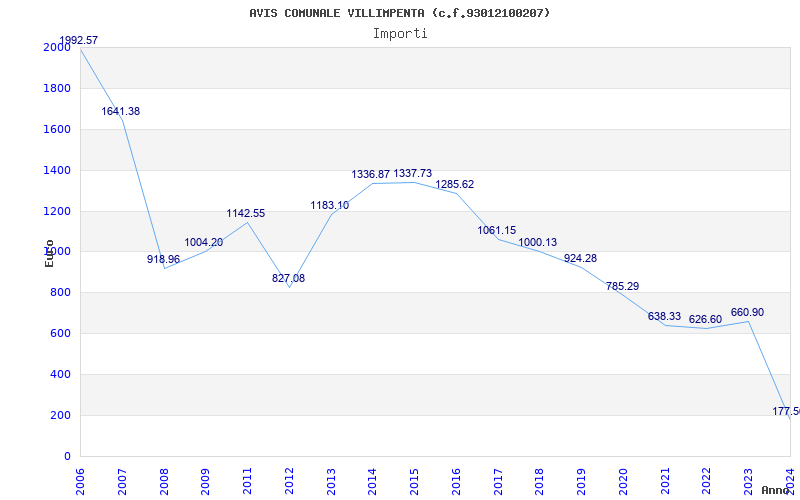This screenshot has width=800, height=500.
Task: Select the 1142.55 data label
Action: click(246, 213)
